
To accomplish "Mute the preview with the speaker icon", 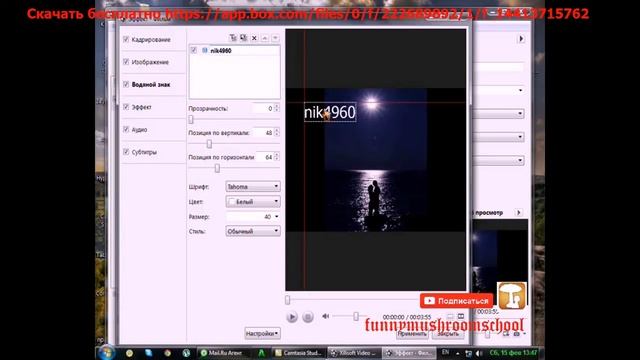I will (325, 316).
